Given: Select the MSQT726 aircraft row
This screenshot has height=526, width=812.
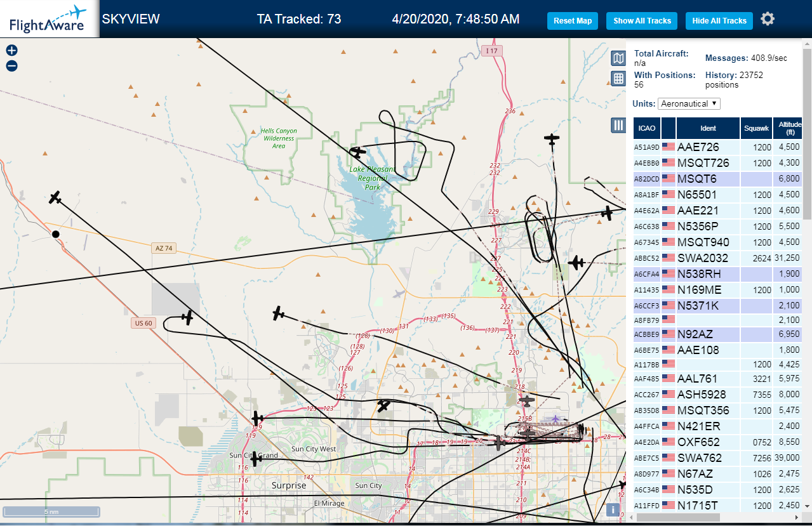Looking at the screenshot, I should point(718,163).
